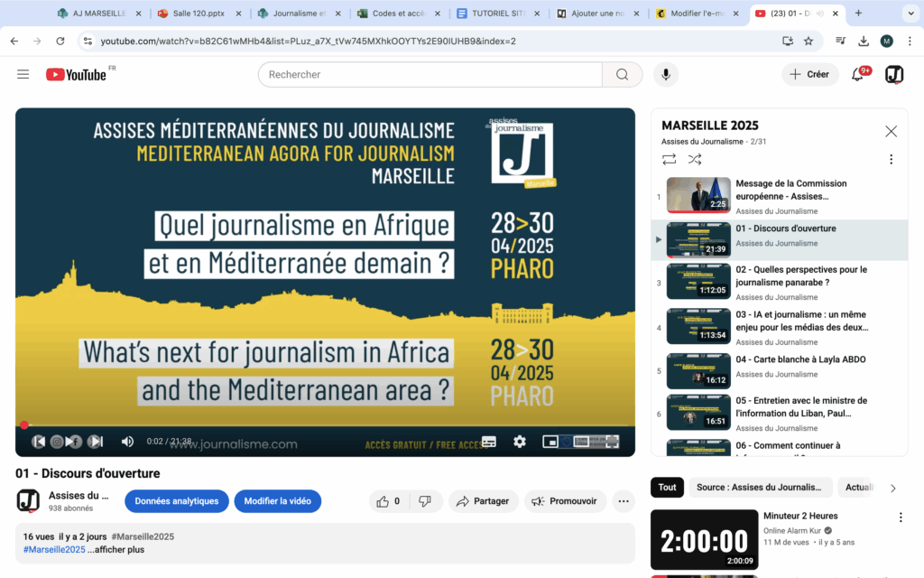Open the browser downloads icon
Screen dimensions: 924x578
(864, 41)
